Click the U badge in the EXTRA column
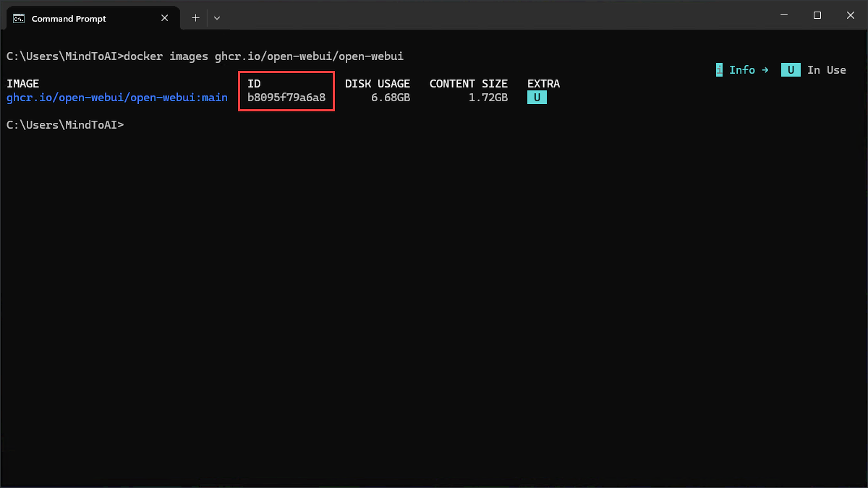868x488 pixels. [537, 98]
